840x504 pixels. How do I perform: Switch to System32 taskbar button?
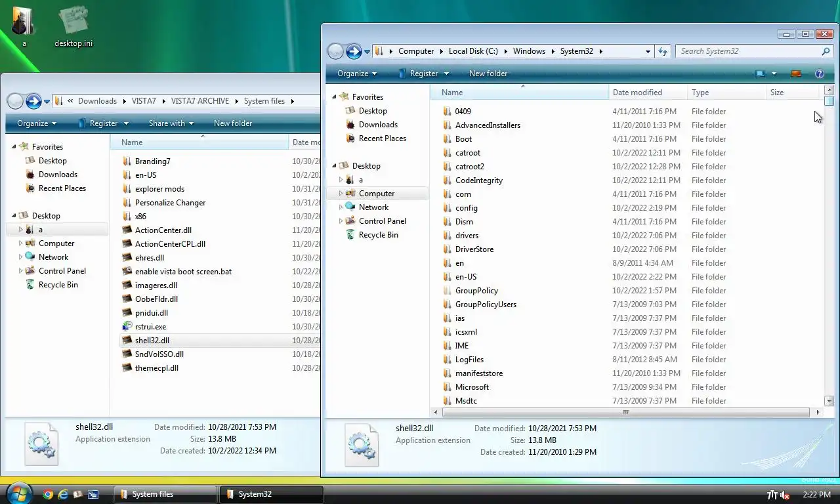coord(272,494)
